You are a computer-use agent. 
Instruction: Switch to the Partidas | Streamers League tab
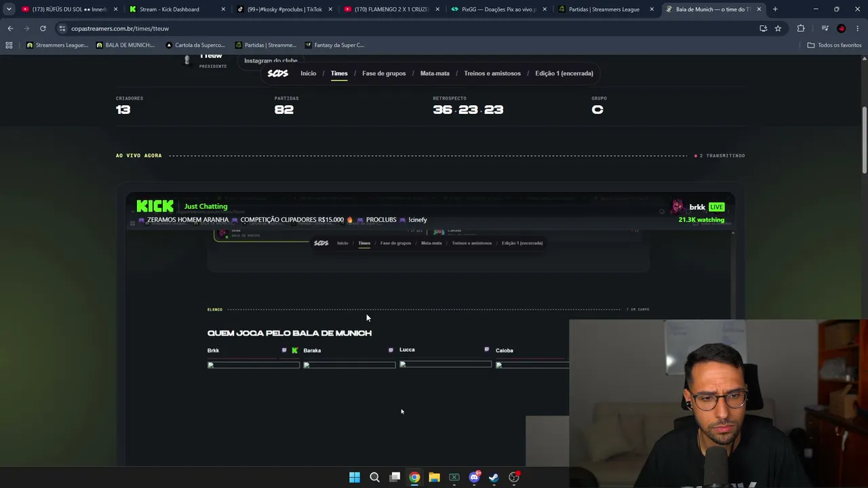point(605,9)
